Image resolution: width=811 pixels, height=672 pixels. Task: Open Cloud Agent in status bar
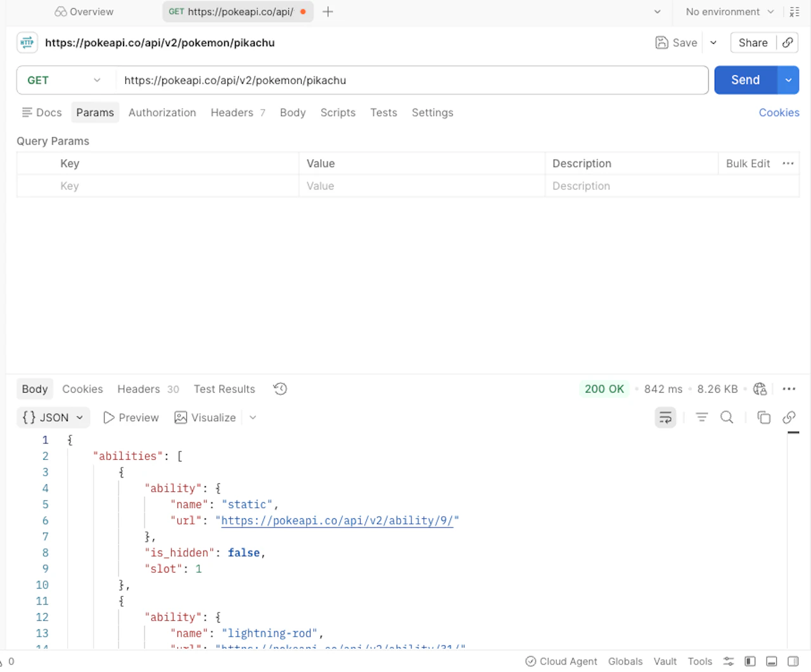(561, 661)
